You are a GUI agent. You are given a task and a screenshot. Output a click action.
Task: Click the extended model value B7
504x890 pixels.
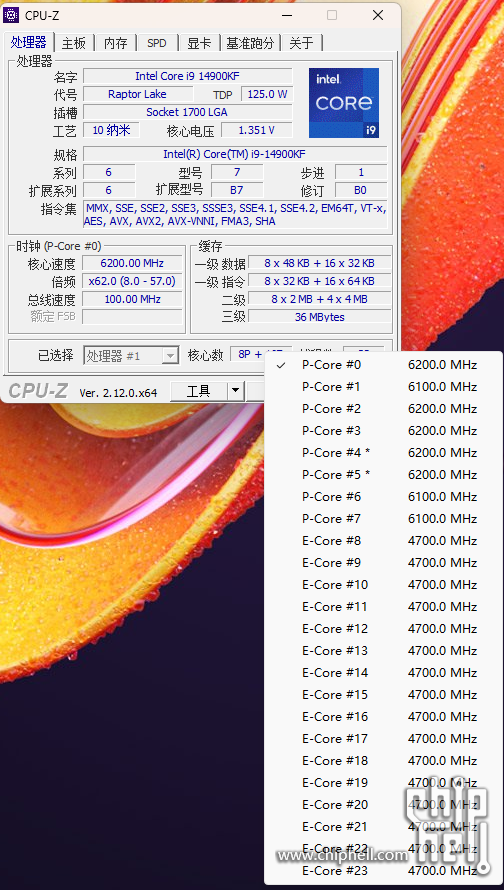(237, 190)
